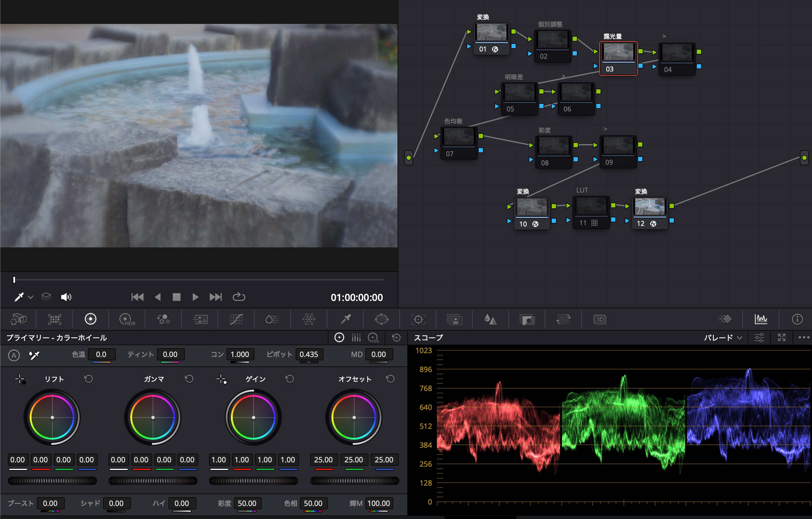812x519 pixels.
Task: Open the Blur sharpen palette
Action: [x=490, y=319]
